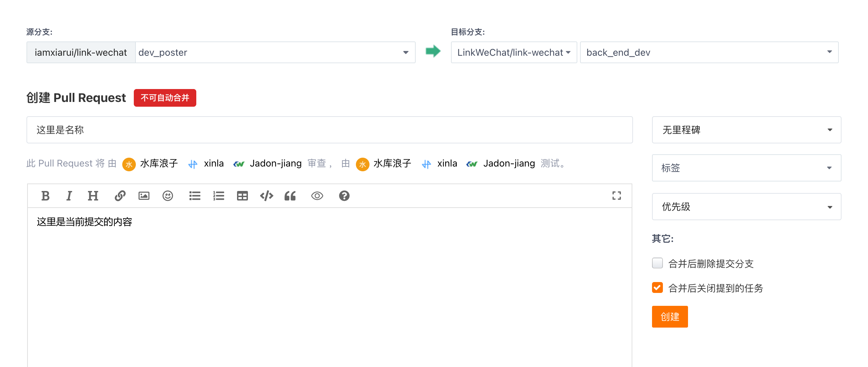This screenshot has width=868, height=367.
Task: Insert code block with code icon
Action: click(266, 196)
